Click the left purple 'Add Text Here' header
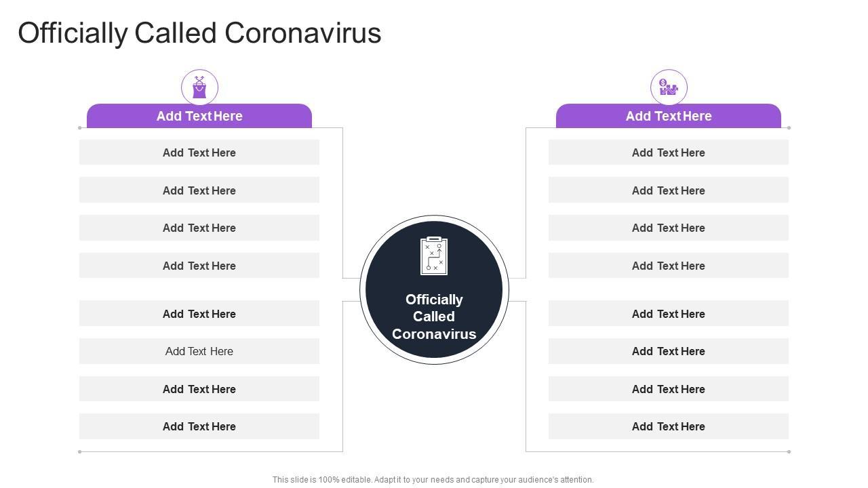868x488 pixels. 199,116
